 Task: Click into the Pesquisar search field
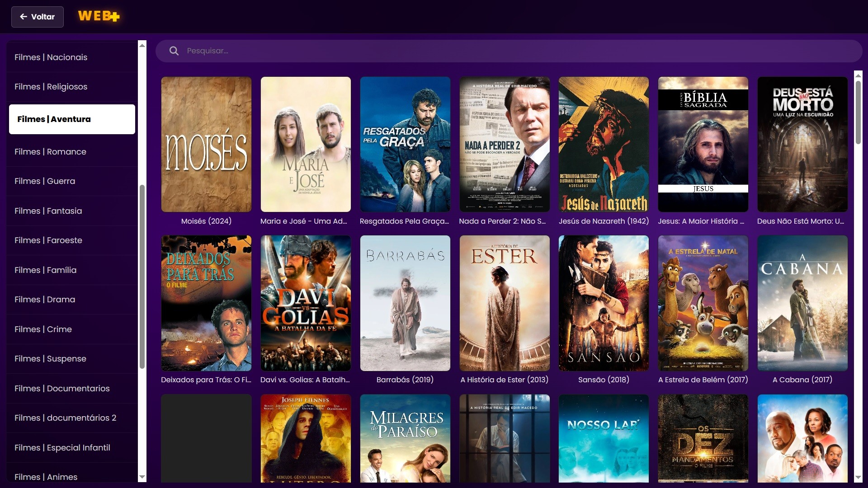[497, 51]
